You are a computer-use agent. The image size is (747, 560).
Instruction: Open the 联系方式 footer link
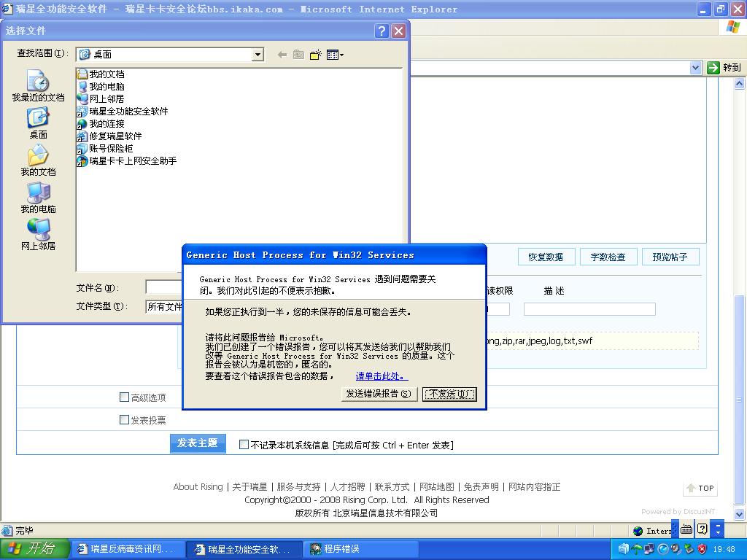392,486
